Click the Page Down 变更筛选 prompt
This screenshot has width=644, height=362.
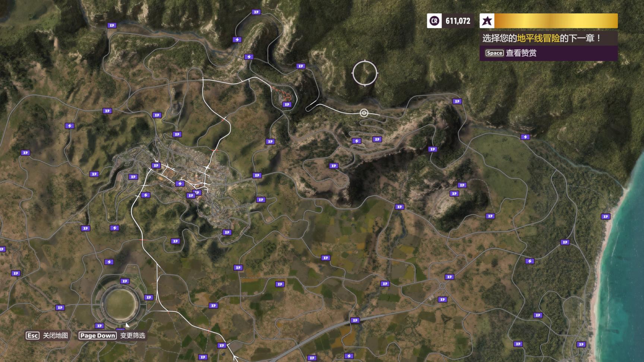[112, 336]
